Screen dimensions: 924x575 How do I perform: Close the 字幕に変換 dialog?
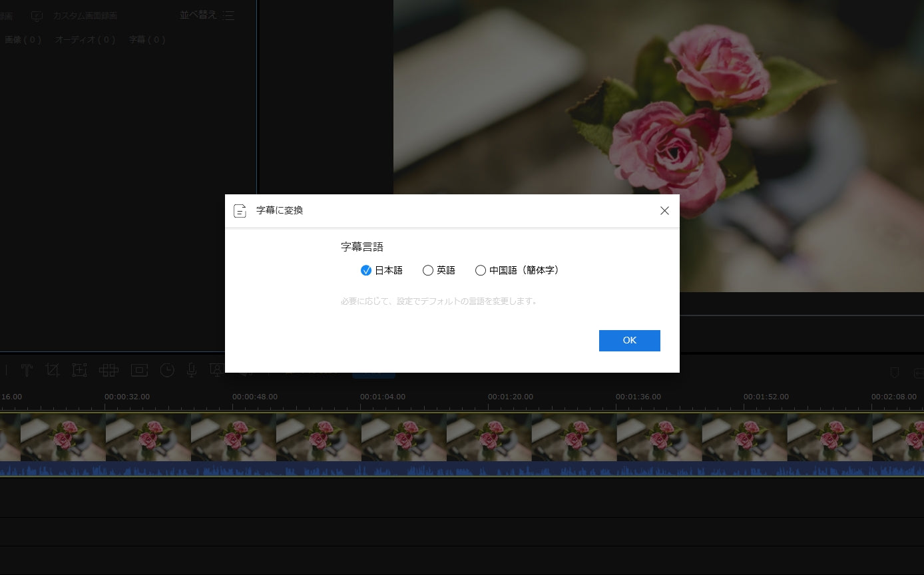664,211
